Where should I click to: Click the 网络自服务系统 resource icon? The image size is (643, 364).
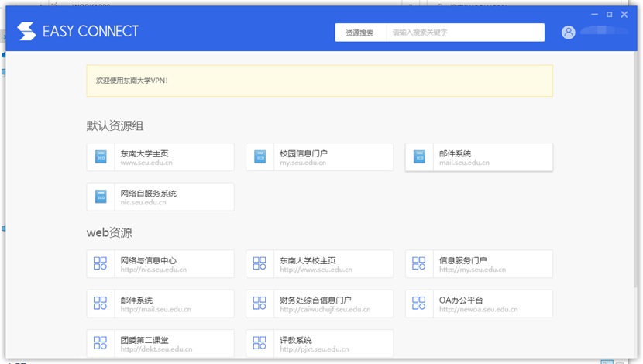(x=101, y=197)
